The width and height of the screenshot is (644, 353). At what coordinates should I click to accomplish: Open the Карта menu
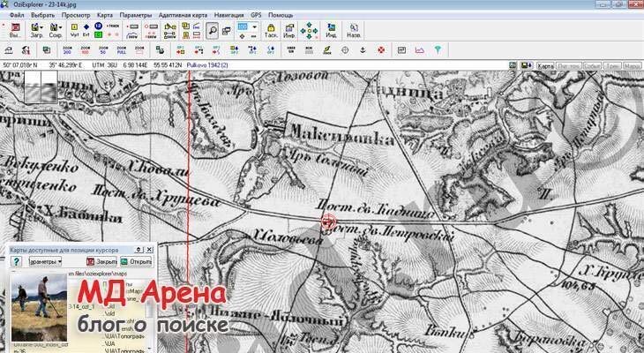click(x=105, y=15)
